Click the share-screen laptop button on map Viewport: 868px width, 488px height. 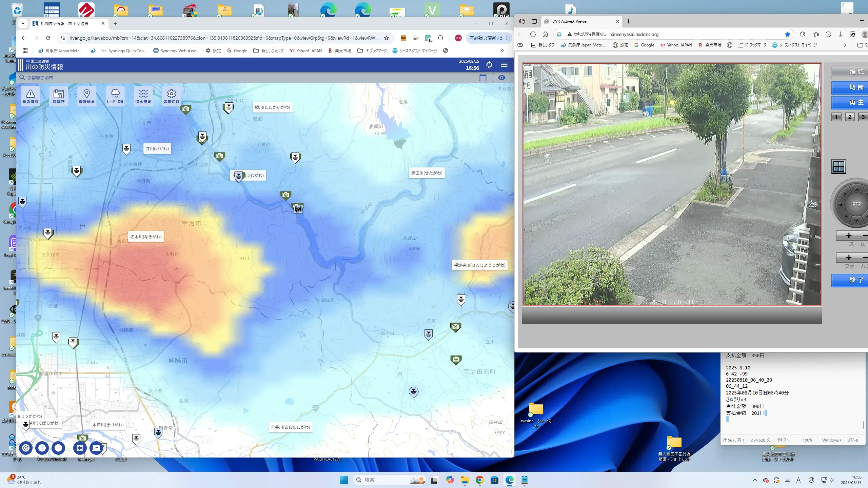(x=96, y=448)
